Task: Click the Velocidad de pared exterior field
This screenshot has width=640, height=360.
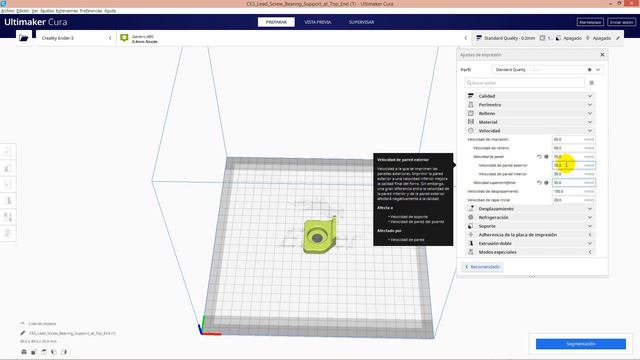Action: pyautogui.click(x=573, y=165)
